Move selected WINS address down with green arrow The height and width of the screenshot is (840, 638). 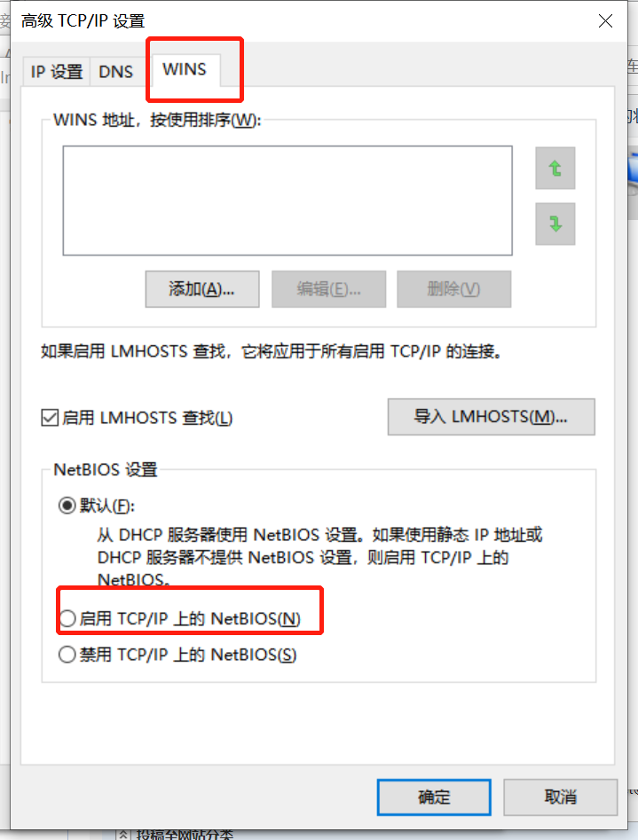(x=555, y=224)
